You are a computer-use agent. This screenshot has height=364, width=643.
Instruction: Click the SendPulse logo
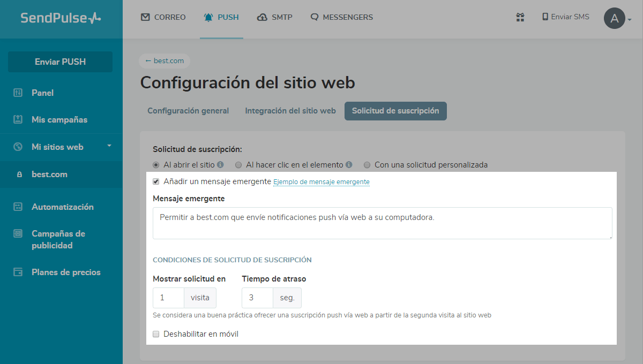61,18
